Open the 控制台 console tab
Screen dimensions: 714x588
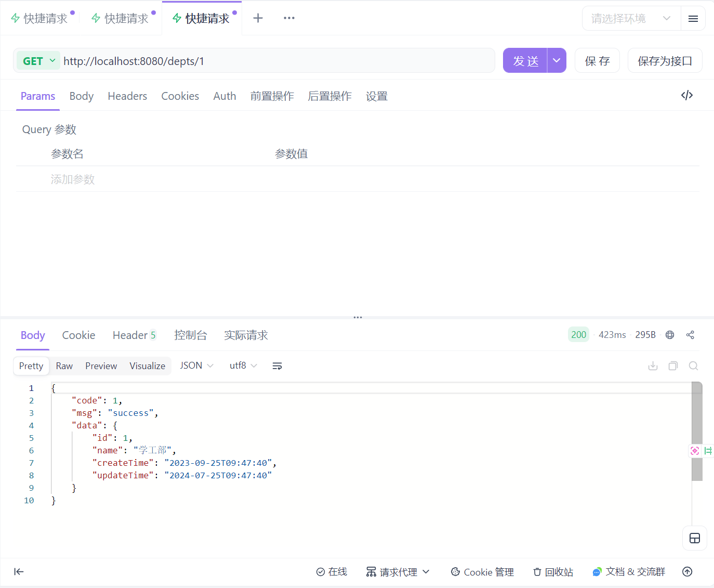point(191,335)
